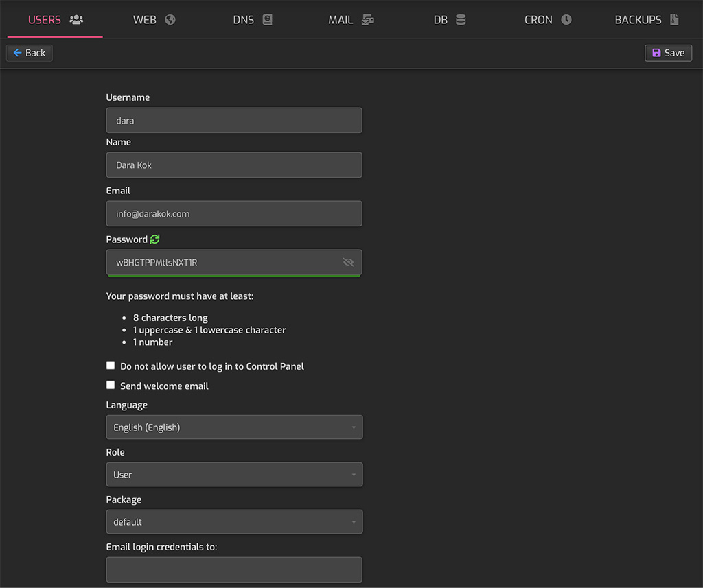Image resolution: width=703 pixels, height=588 pixels.
Task: Go back with the Back button
Action: pyautogui.click(x=30, y=53)
